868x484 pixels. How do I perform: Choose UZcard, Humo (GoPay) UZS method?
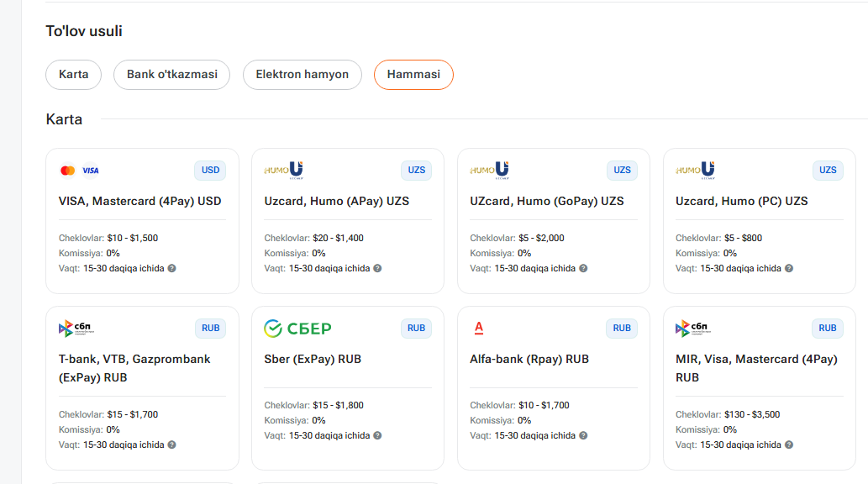tap(554, 221)
